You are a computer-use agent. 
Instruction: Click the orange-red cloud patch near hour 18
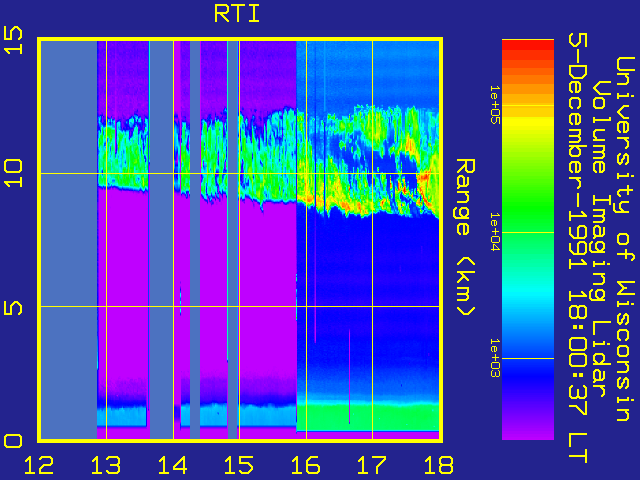click(x=424, y=178)
